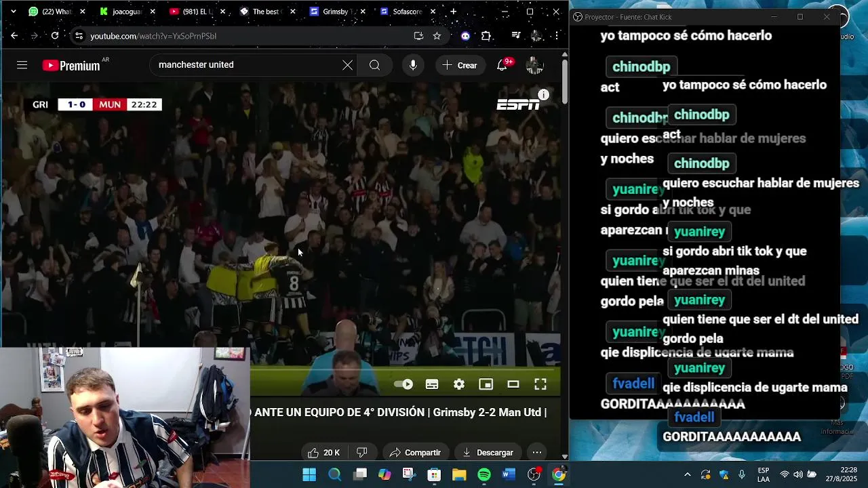Open Chrome extensions puzzle menu
Screen dimensions: 868x488
486,36
